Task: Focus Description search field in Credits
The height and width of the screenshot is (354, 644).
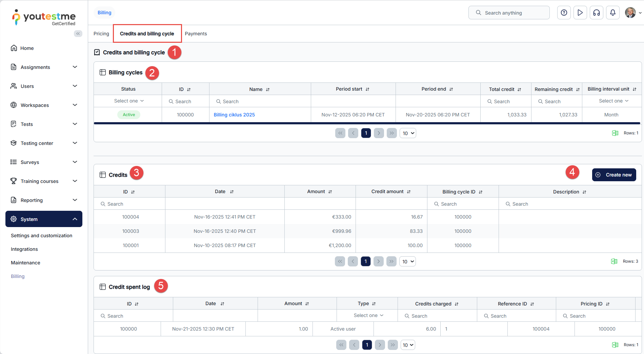Action: click(x=570, y=204)
